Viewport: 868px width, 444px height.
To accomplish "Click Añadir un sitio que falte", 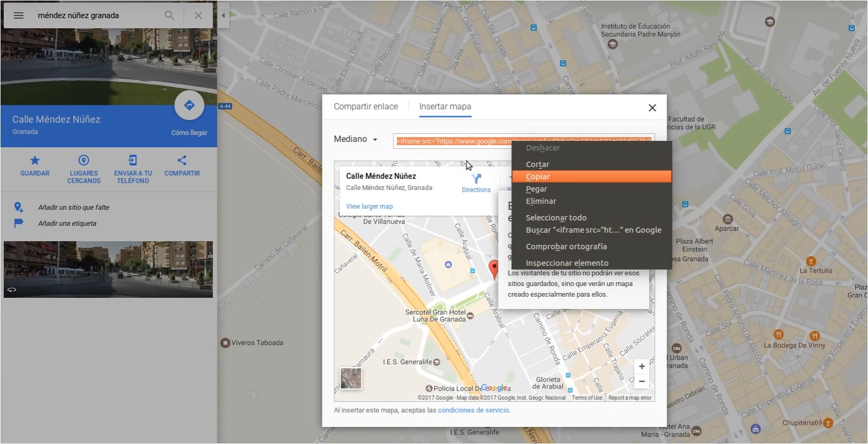I will (74, 207).
